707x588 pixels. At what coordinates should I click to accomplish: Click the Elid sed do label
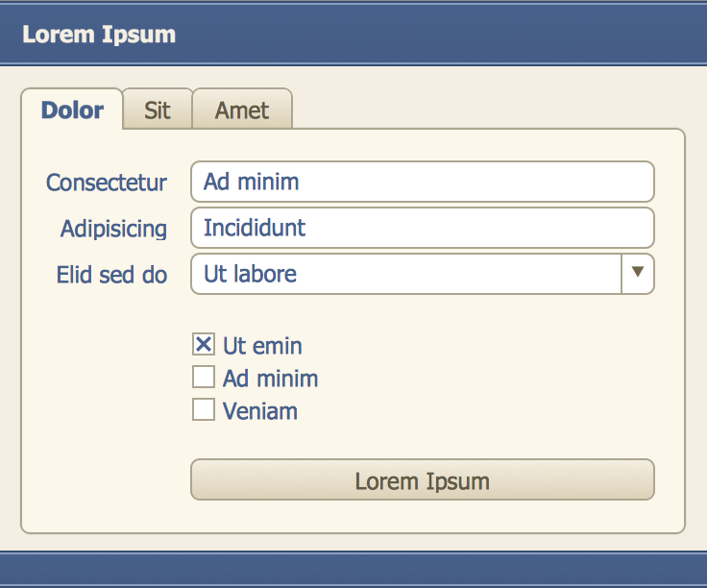tap(111, 275)
